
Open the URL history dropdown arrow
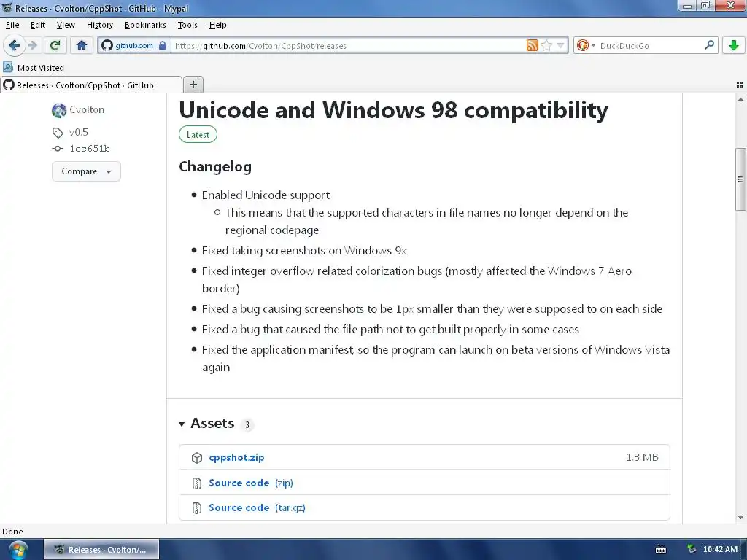point(561,45)
